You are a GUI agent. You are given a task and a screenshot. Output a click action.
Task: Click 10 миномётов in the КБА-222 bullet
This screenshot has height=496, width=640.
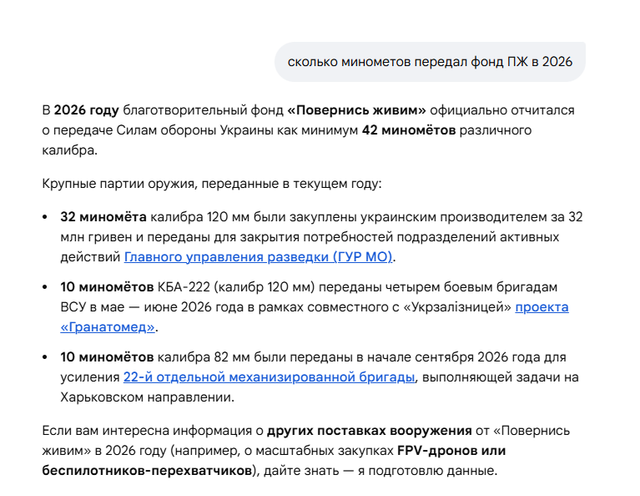(x=107, y=287)
